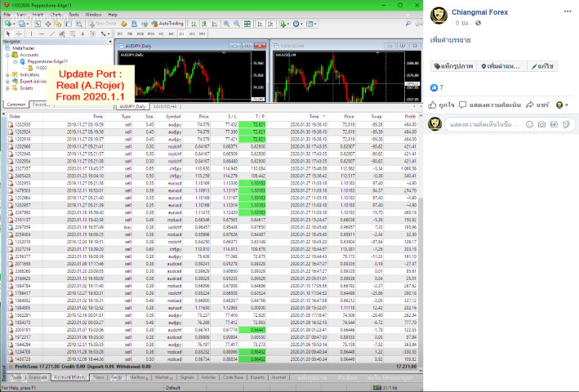Switch to XAUUSD,H4 chart tab

tap(165, 107)
